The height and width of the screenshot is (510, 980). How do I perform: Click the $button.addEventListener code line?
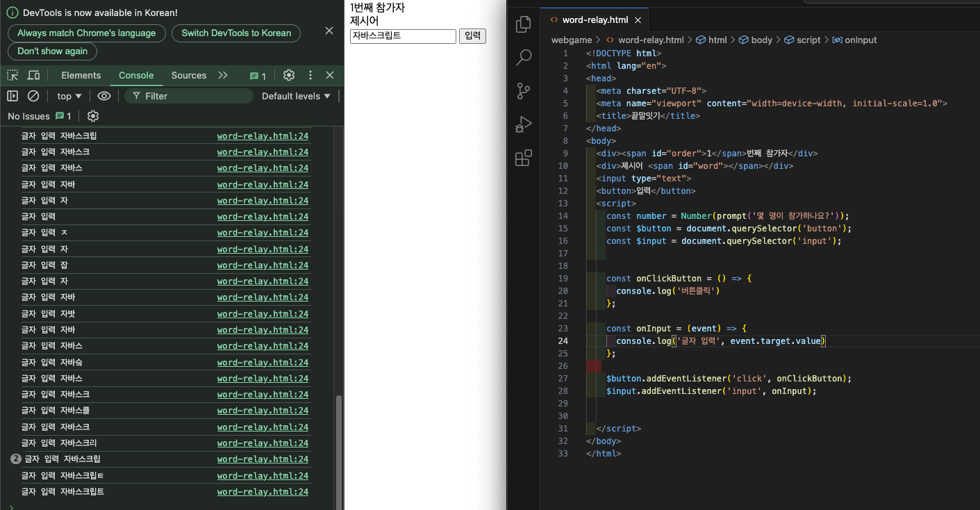(729, 378)
